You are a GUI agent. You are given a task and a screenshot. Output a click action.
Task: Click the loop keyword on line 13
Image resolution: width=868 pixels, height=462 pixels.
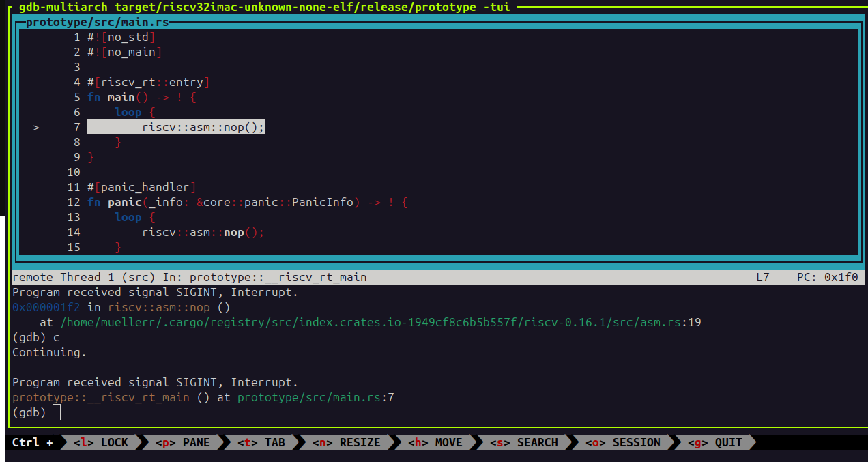point(128,217)
